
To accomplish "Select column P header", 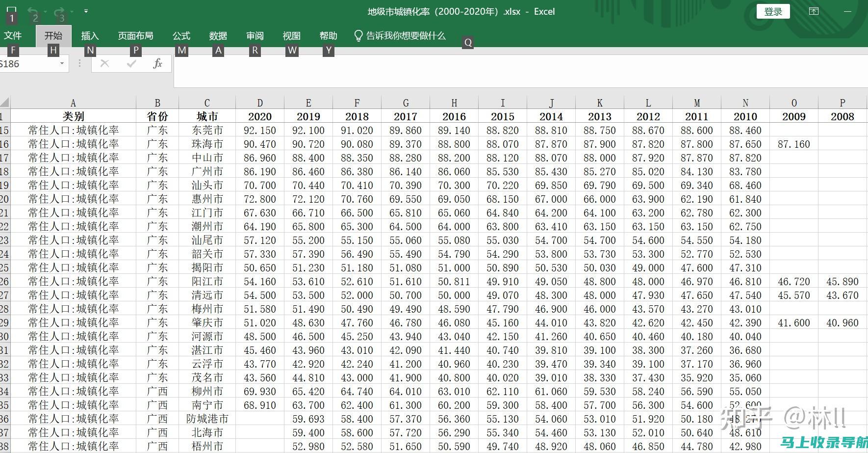I will (842, 103).
